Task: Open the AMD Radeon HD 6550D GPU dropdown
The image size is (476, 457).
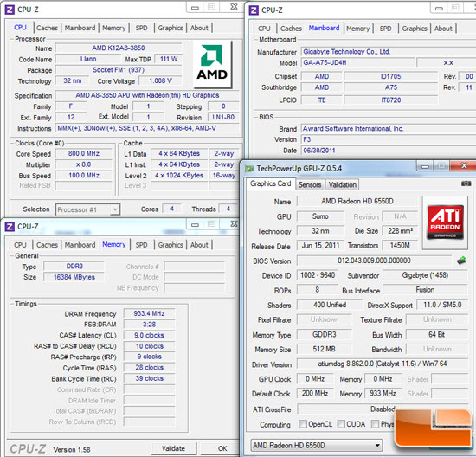Action: pos(316,446)
